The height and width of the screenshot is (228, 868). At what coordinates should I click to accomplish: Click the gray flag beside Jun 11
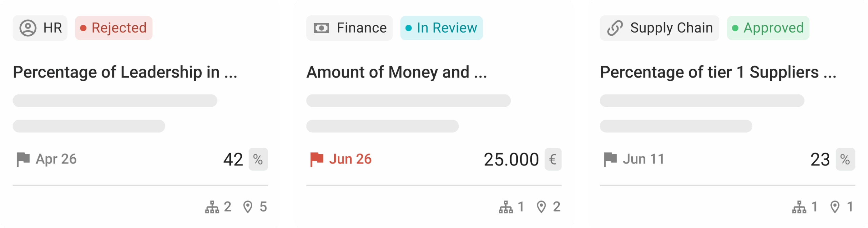coord(610,159)
